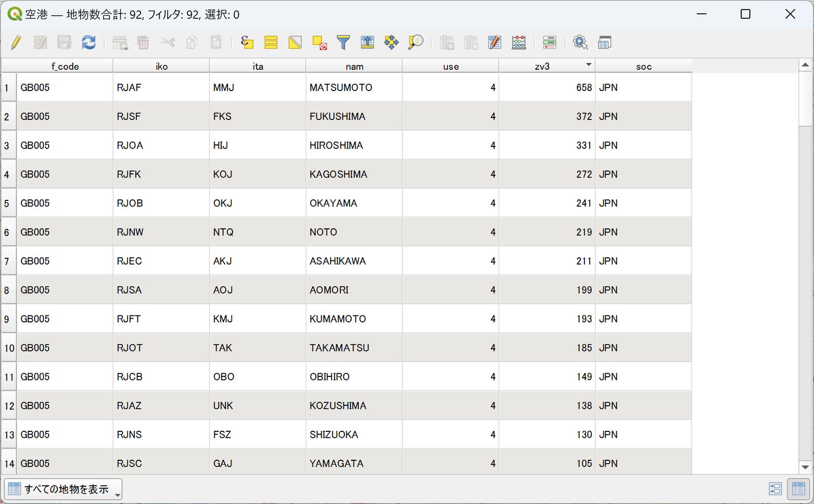This screenshot has height=504, width=814.
Task: Click the KMJ ita cell
Action: tap(258, 319)
